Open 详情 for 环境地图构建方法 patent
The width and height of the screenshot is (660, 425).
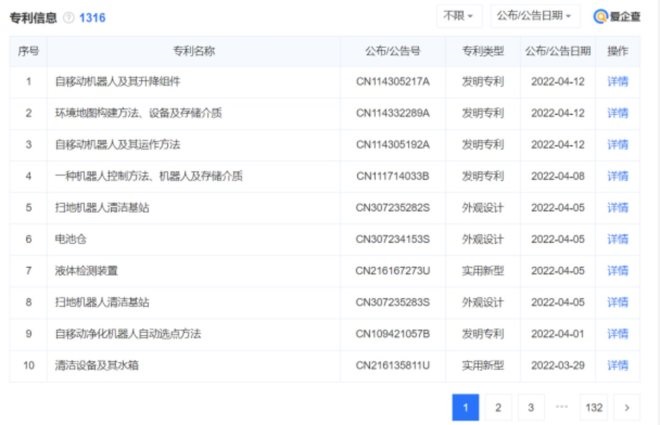tap(618, 112)
